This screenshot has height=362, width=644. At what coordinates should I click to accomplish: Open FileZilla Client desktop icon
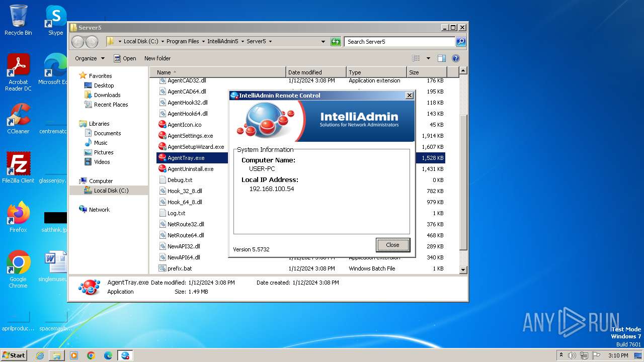tap(18, 167)
